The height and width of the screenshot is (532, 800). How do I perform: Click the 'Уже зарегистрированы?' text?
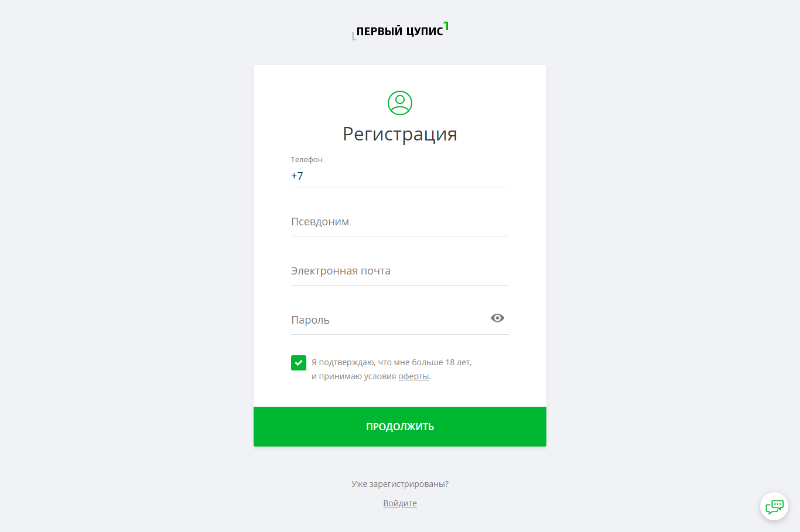[400, 484]
